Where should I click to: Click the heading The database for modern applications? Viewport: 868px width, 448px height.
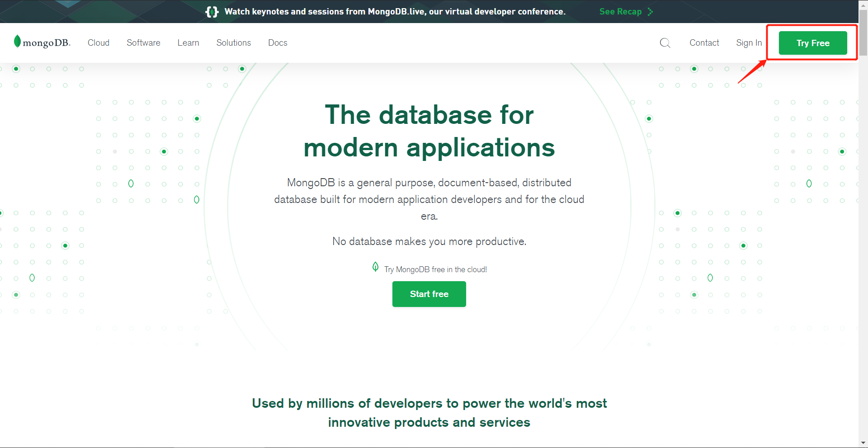pyautogui.click(x=429, y=131)
